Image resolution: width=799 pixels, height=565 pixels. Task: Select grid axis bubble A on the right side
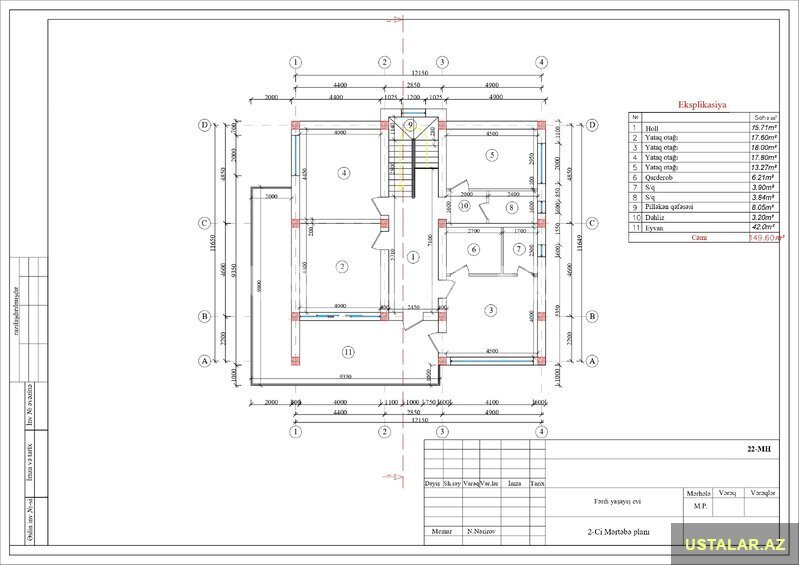coord(592,360)
